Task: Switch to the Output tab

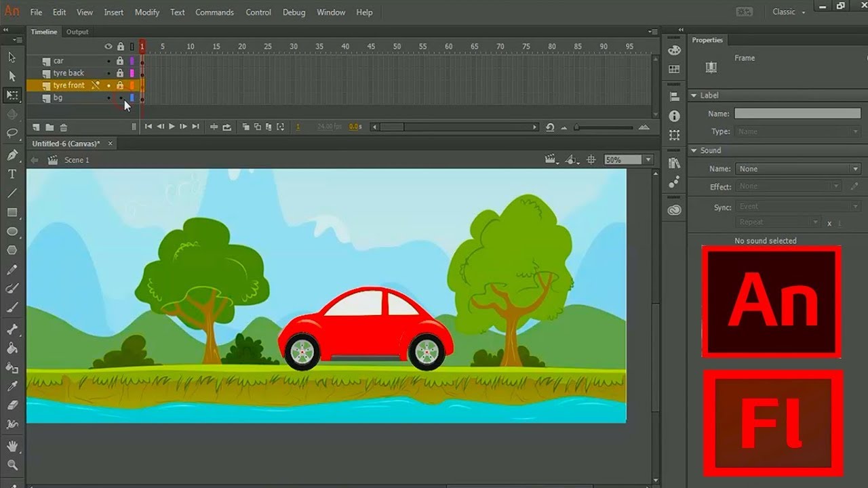Action: (77, 32)
